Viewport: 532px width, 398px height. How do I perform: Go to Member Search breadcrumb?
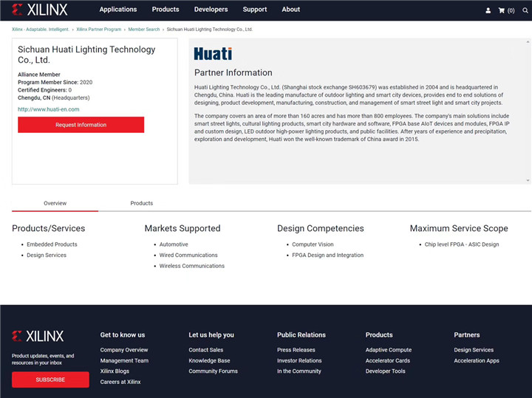[x=143, y=30]
